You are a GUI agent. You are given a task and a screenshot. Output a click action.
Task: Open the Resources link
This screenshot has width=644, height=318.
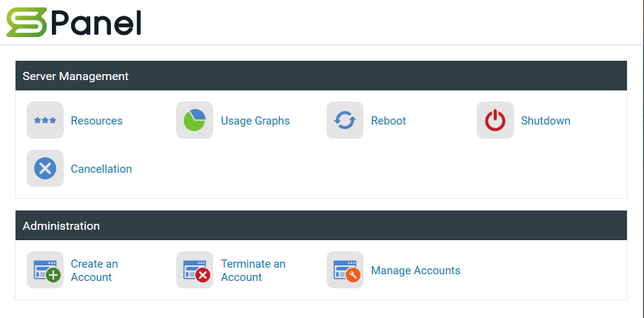coord(96,121)
